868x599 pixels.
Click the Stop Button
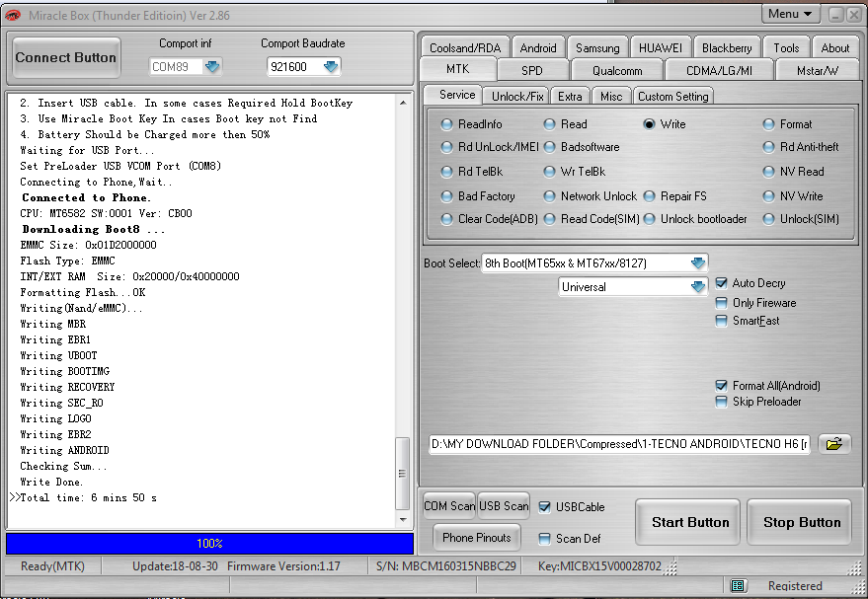801,522
